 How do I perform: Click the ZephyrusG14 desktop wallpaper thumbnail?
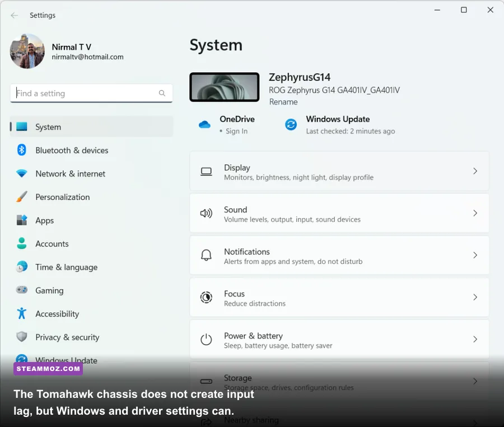[x=225, y=87]
